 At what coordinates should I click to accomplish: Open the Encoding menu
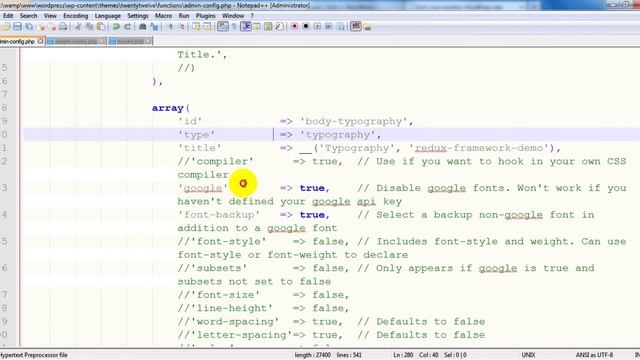(x=76, y=16)
